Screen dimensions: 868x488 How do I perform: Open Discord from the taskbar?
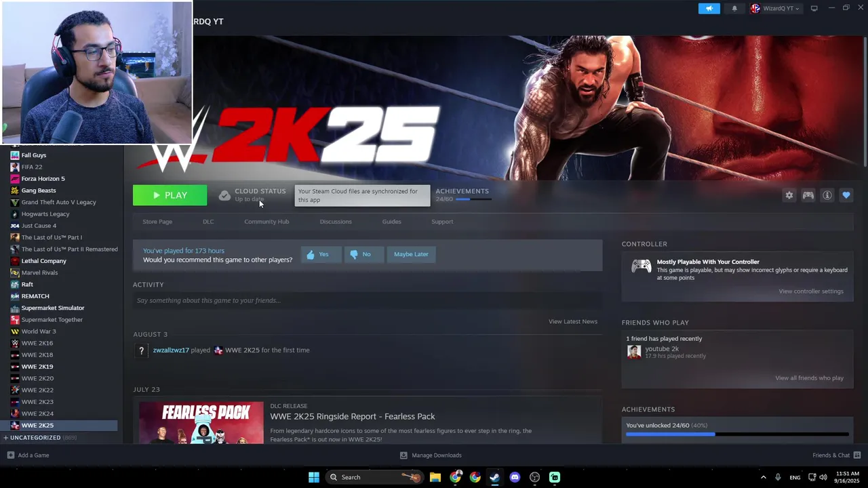point(515,477)
